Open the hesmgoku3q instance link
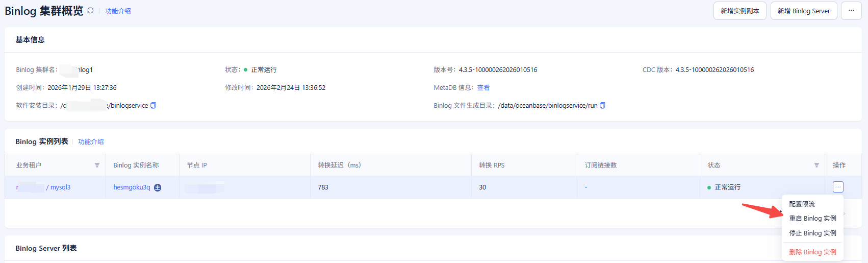The height and width of the screenshot is (263, 868). pos(132,187)
